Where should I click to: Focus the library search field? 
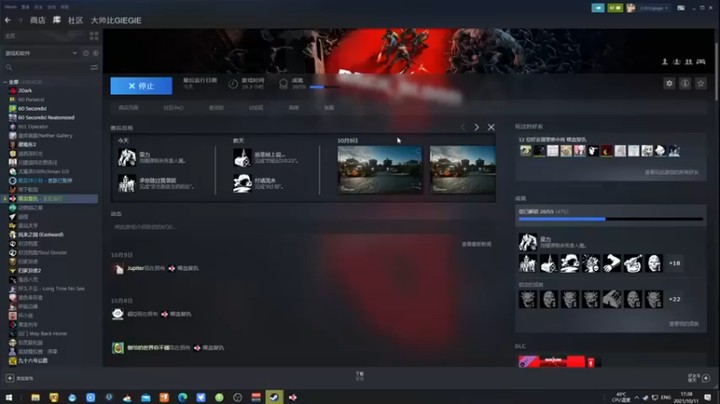[46, 67]
